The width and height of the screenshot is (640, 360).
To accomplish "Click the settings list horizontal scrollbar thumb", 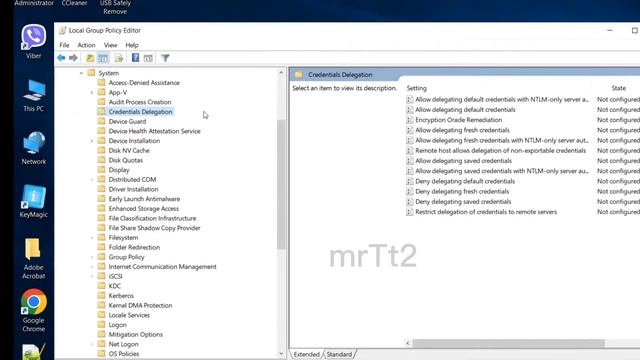I will click(x=508, y=343).
